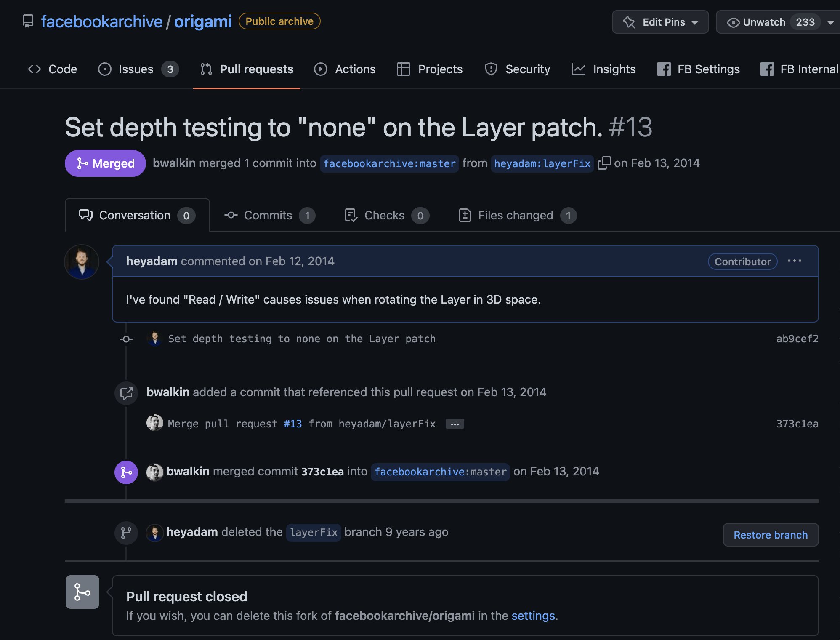The width and height of the screenshot is (840, 640).
Task: Click the commit avatar beside Set depth testing
Action: pyautogui.click(x=155, y=339)
